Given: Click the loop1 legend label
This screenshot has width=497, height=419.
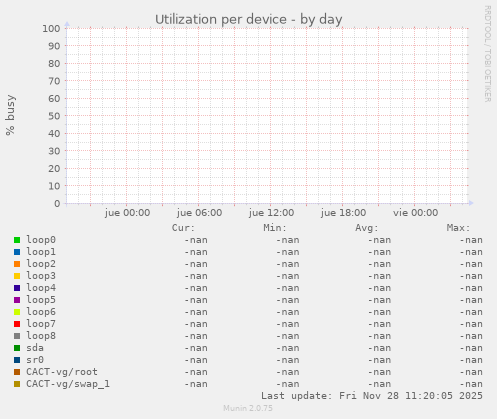Looking at the screenshot, I should coord(41,252).
